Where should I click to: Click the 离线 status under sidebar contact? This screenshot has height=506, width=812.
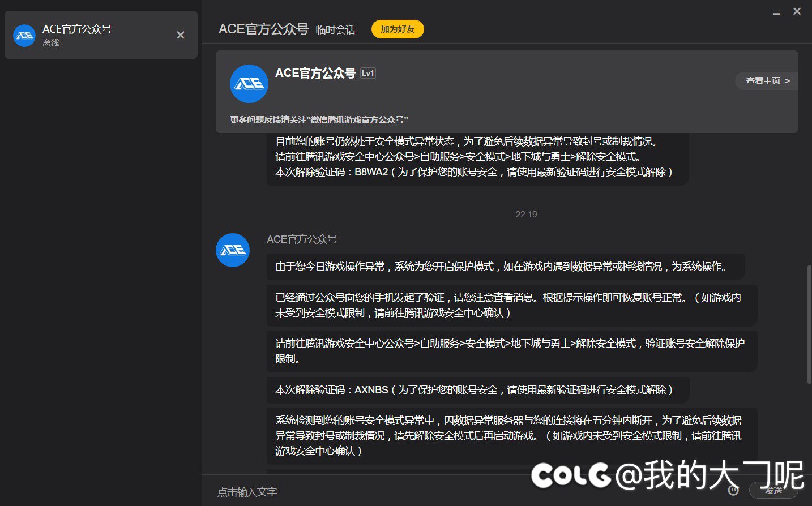pyautogui.click(x=51, y=43)
